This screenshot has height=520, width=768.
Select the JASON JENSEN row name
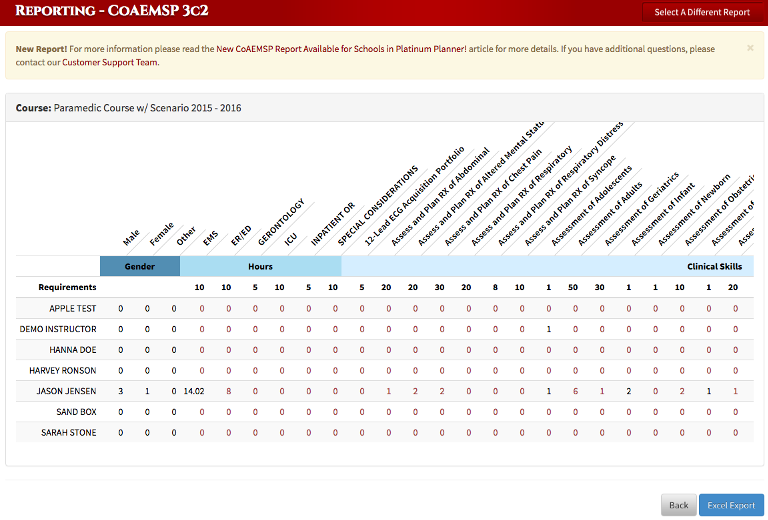point(66,391)
